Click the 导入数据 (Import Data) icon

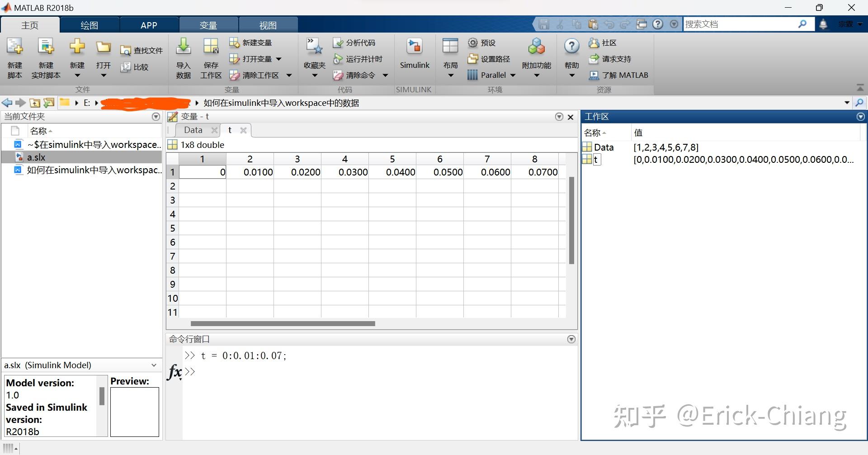(x=183, y=54)
